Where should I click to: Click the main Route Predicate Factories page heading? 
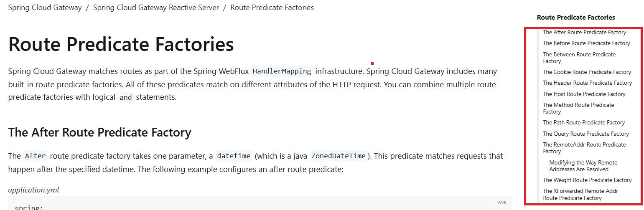121,44
